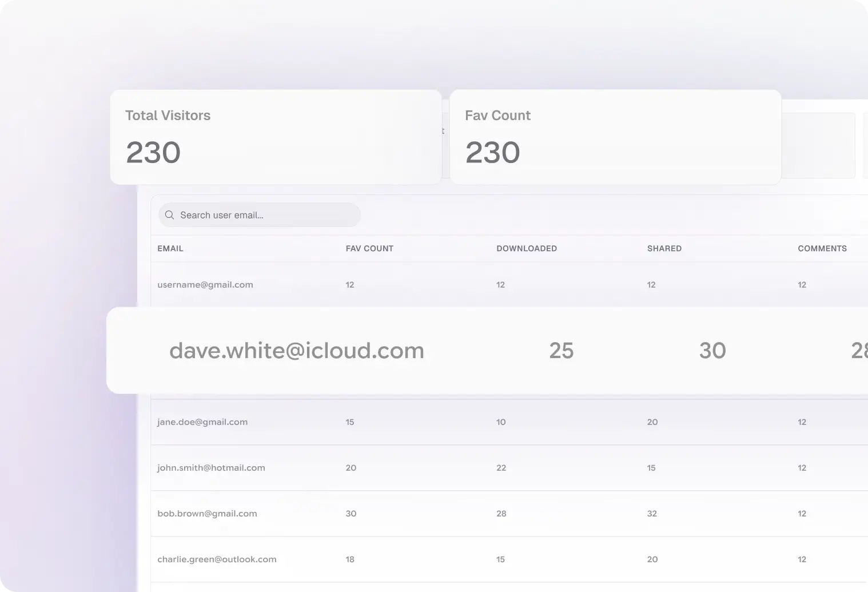This screenshot has width=868, height=592.
Task: Click fav count 12 for username@gmail.com
Action: pyautogui.click(x=350, y=285)
